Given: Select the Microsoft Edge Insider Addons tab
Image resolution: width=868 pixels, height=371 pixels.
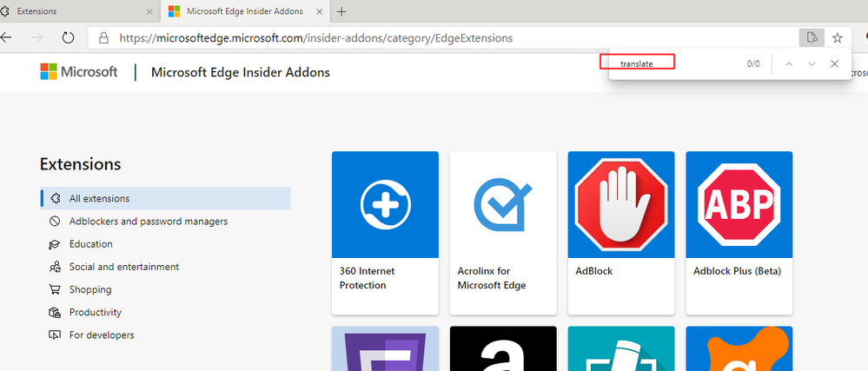Looking at the screenshot, I should point(245,11).
